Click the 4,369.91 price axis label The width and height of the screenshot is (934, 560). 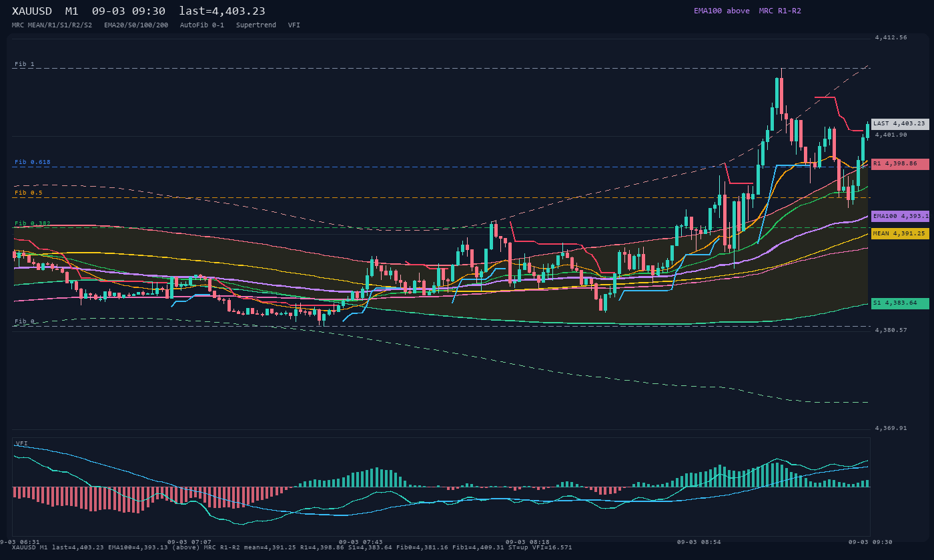(x=891, y=428)
